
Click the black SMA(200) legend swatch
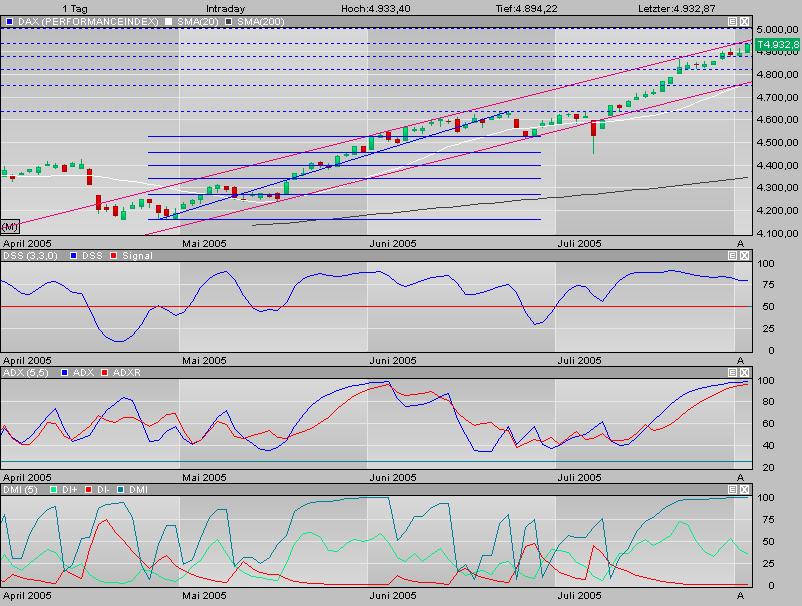pyautogui.click(x=229, y=22)
